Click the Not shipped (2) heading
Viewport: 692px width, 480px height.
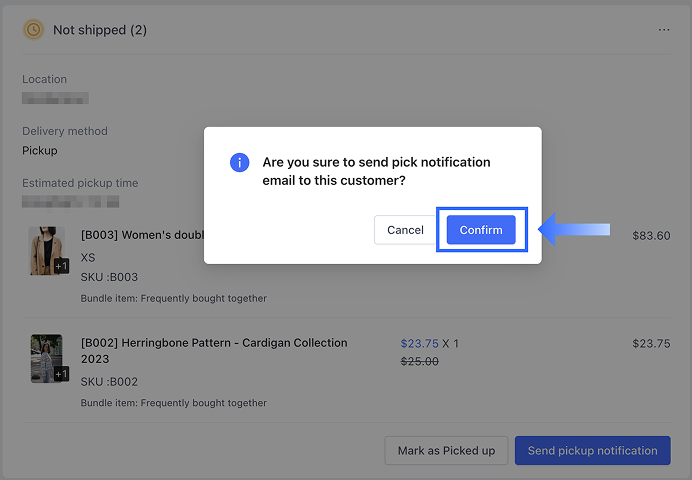pos(100,30)
